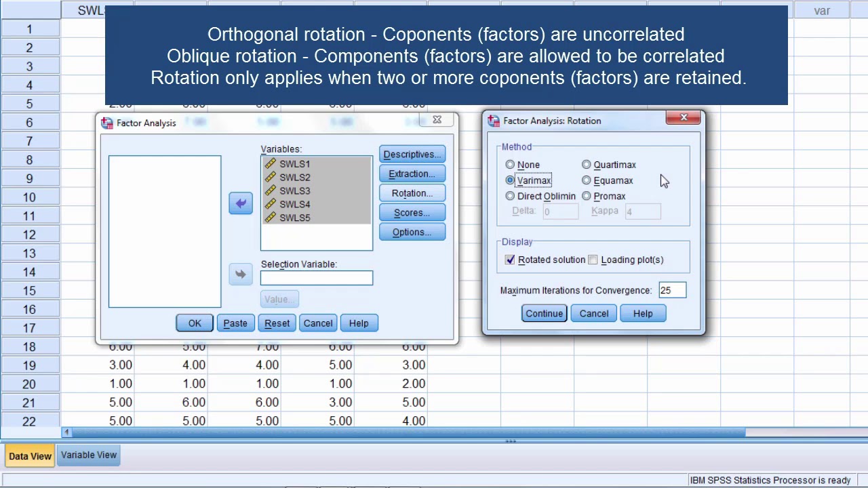This screenshot has height=488, width=868.
Task: Click the SWLS4 ruler scale icon
Action: point(271,204)
